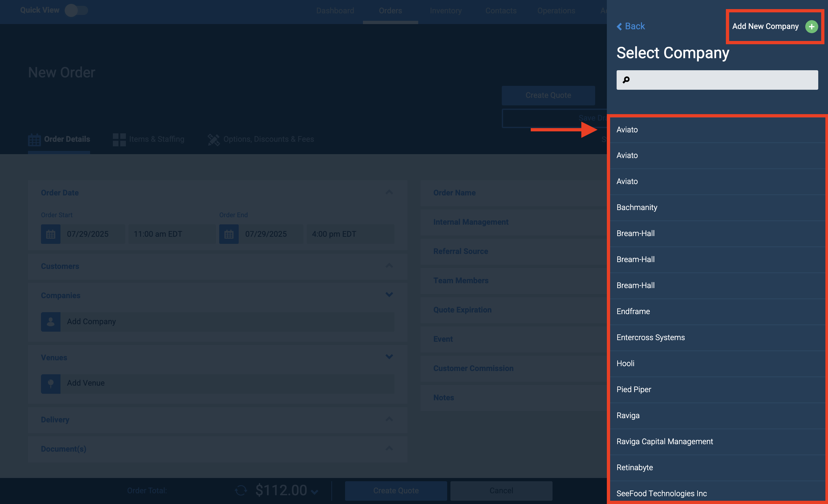
Task: Click the 4:00 pm EDT end time field
Action: point(350,234)
